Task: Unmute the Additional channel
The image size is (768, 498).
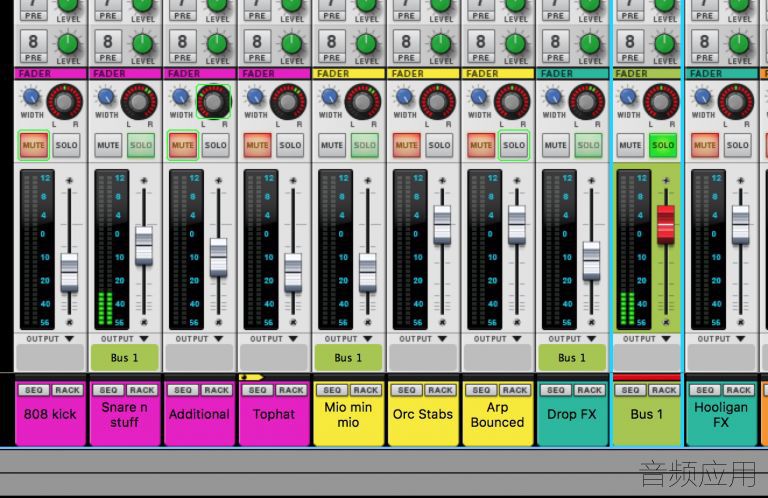Action: click(183, 145)
